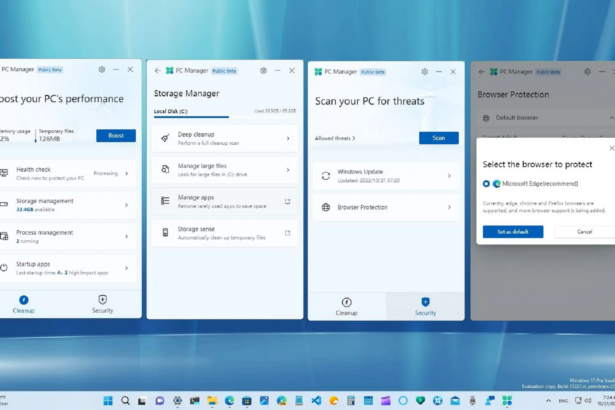This screenshot has width=615, height=410.
Task: Click Windows Update refresh icon
Action: pos(326,176)
